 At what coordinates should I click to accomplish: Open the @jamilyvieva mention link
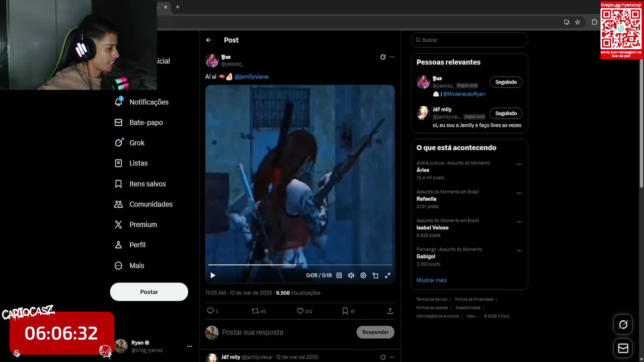[251, 77]
